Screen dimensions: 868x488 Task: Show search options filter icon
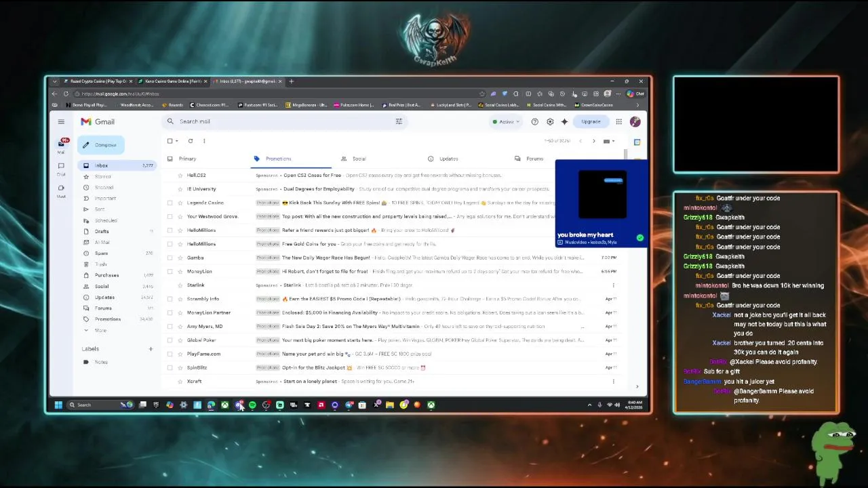pyautogui.click(x=399, y=121)
